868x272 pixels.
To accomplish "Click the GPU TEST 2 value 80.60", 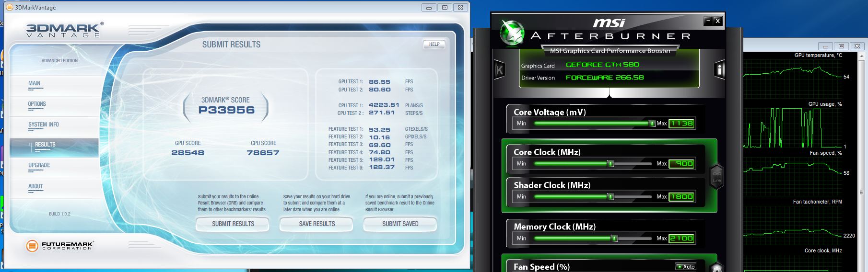I will pos(379,90).
